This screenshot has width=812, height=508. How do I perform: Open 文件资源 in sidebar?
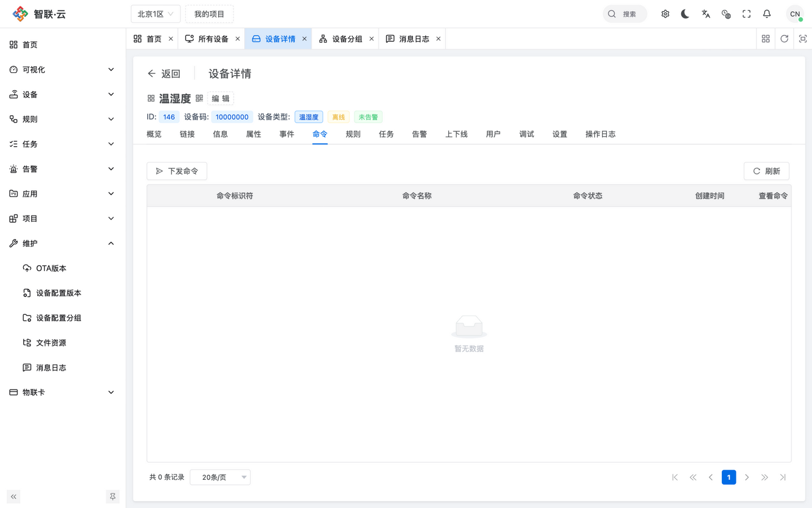pos(62,343)
